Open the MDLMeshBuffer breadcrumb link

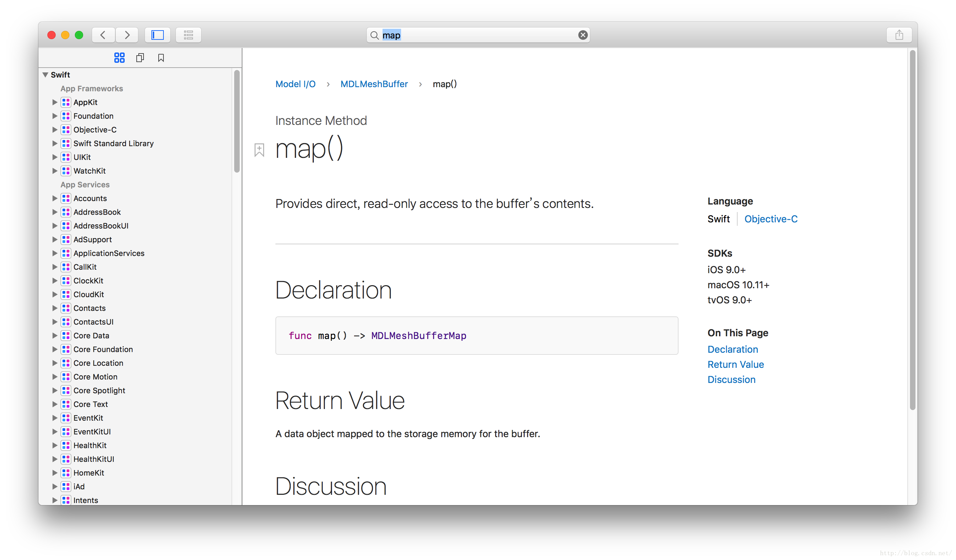pyautogui.click(x=374, y=84)
